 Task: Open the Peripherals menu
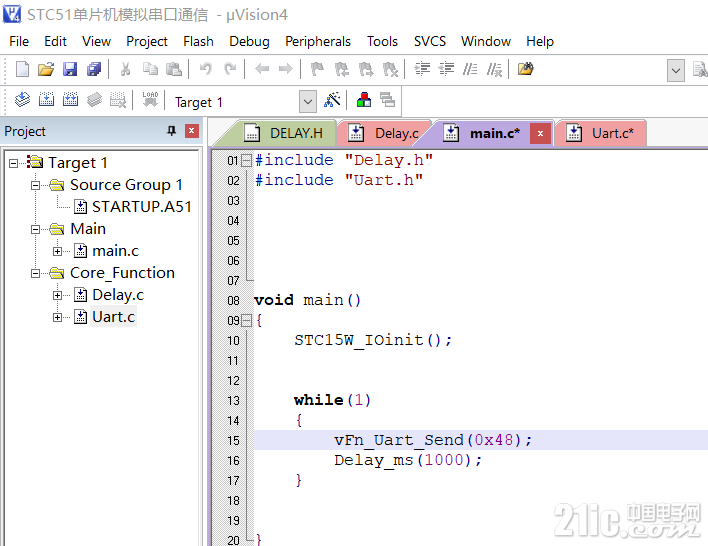[318, 42]
